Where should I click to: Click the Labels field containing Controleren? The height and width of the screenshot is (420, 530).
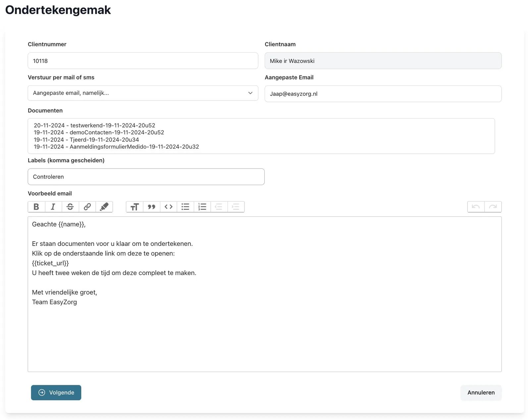coord(146,177)
